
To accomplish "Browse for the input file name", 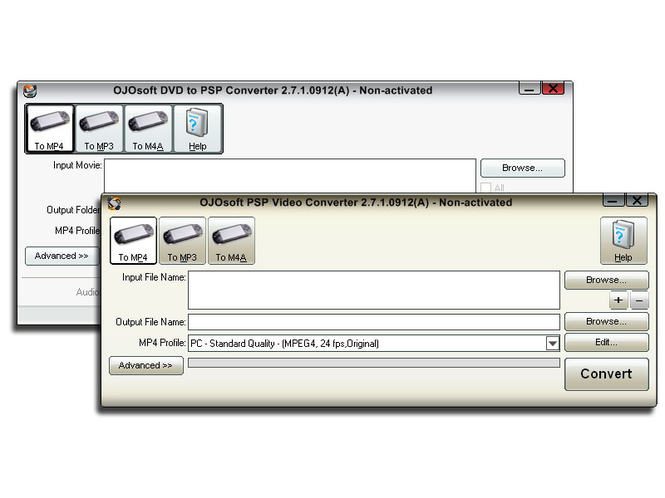I will pos(606,280).
